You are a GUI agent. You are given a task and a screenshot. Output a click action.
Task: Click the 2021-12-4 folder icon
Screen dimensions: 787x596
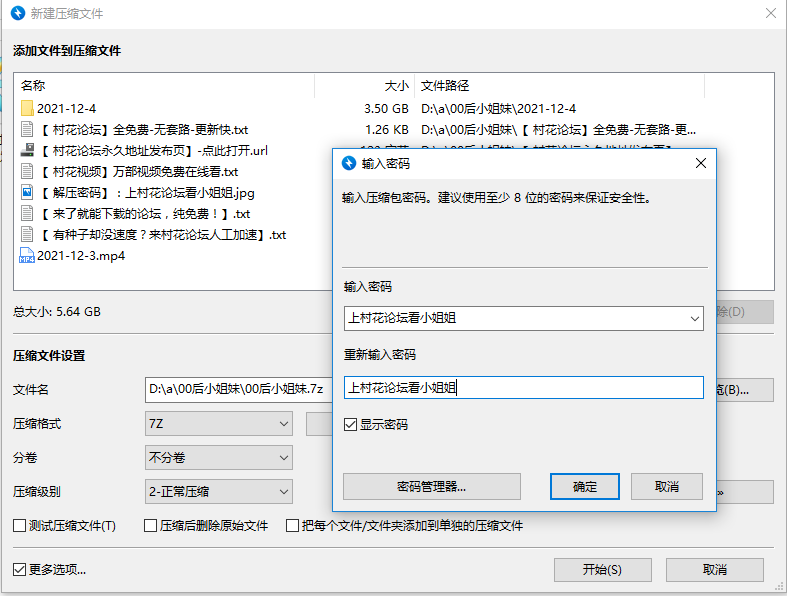28,108
